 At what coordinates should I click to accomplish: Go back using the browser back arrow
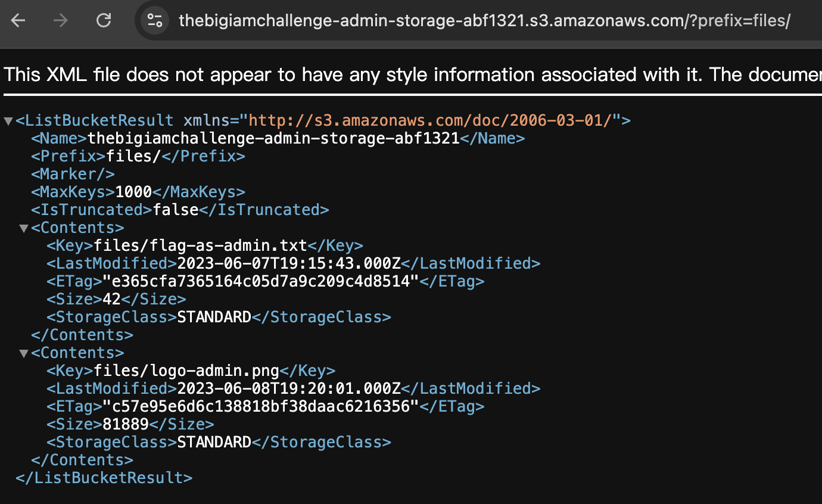point(18,21)
